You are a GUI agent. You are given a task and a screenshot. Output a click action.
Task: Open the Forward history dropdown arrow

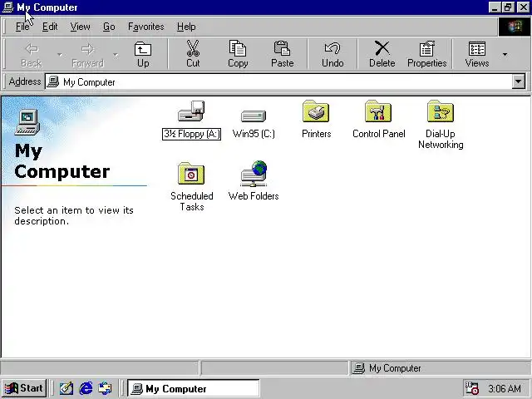click(x=116, y=54)
